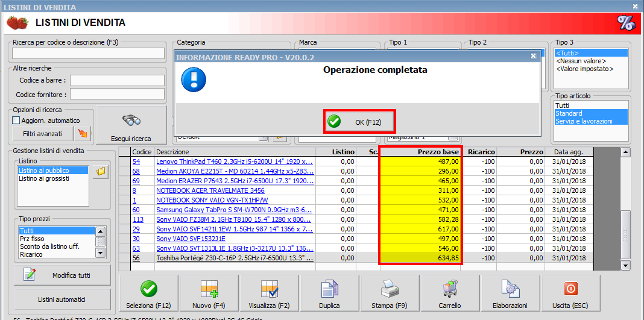Click the OK (F12) confirmation button
The height and width of the screenshot is (320, 644).
(x=359, y=122)
